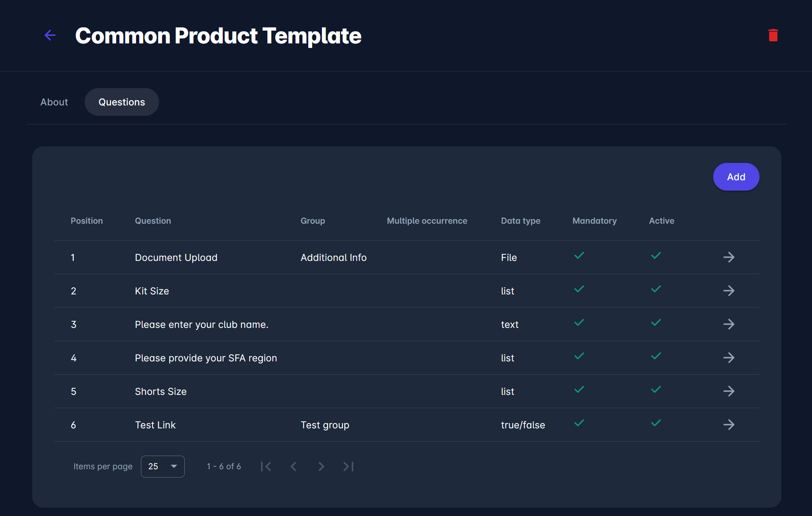
Task: Click Active checkmark for Kit Size
Action: click(x=656, y=289)
